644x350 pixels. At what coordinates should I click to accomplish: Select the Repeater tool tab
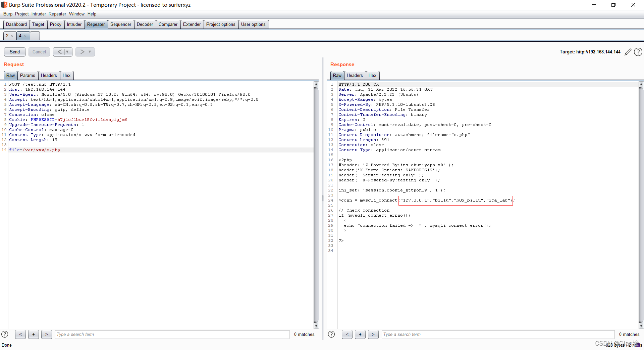(x=96, y=24)
